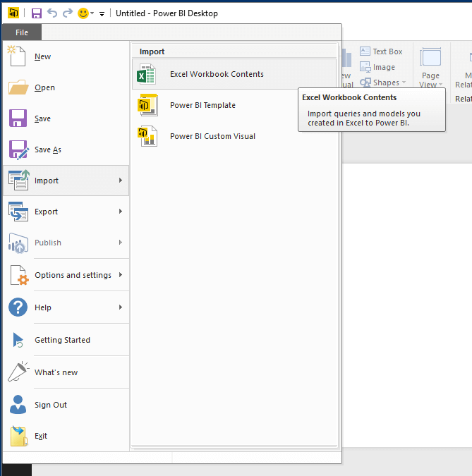
Task: Click the Text Box icon in ribbon
Action: tap(365, 51)
